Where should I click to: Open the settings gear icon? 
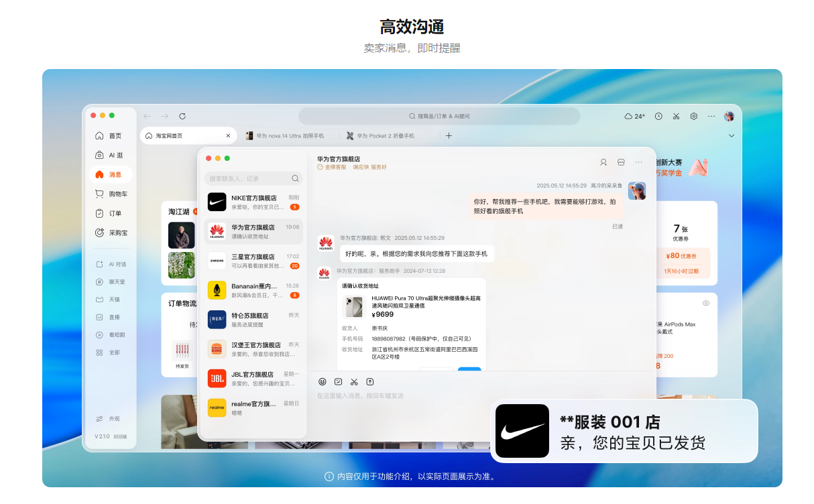pyautogui.click(x=694, y=116)
